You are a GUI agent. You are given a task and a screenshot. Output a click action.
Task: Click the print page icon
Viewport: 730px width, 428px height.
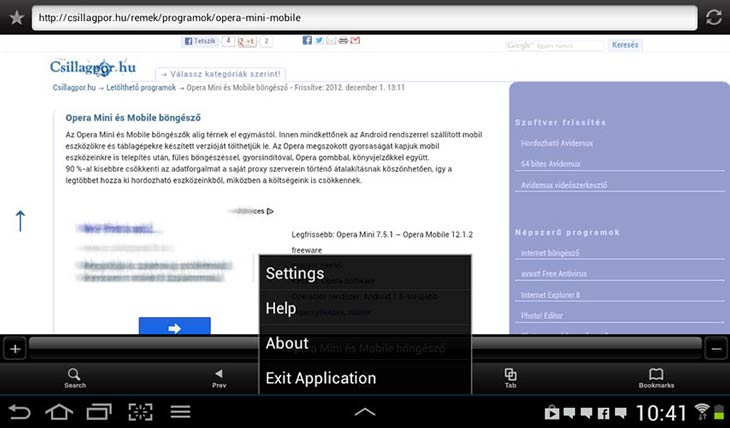point(343,41)
